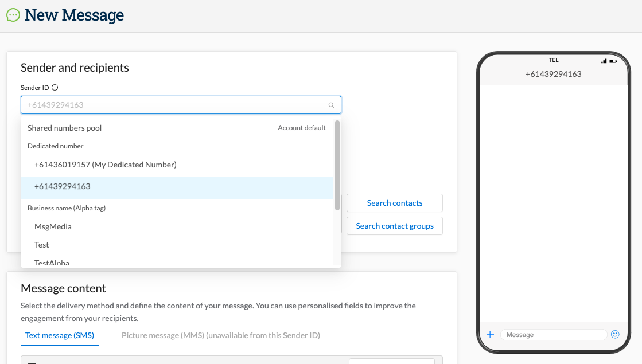Click the Search contacts button
Viewport: 642px width, 364px height.
(x=395, y=203)
